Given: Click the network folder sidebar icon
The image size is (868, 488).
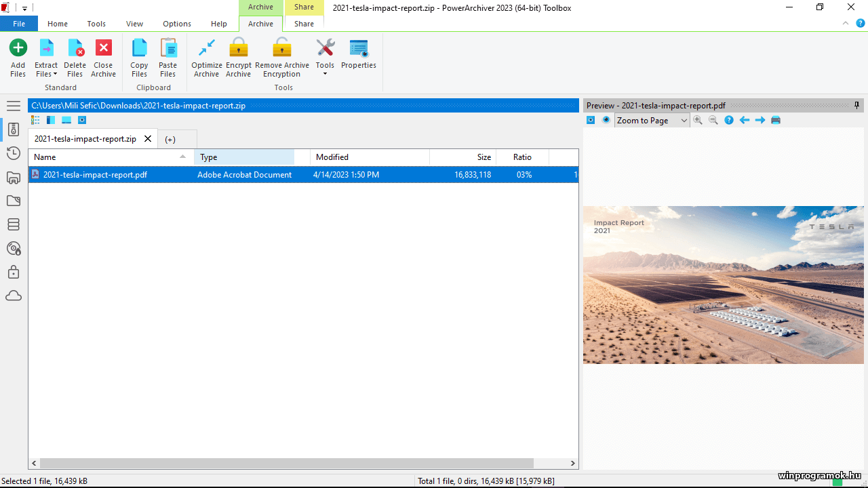Looking at the screenshot, I should (x=14, y=178).
